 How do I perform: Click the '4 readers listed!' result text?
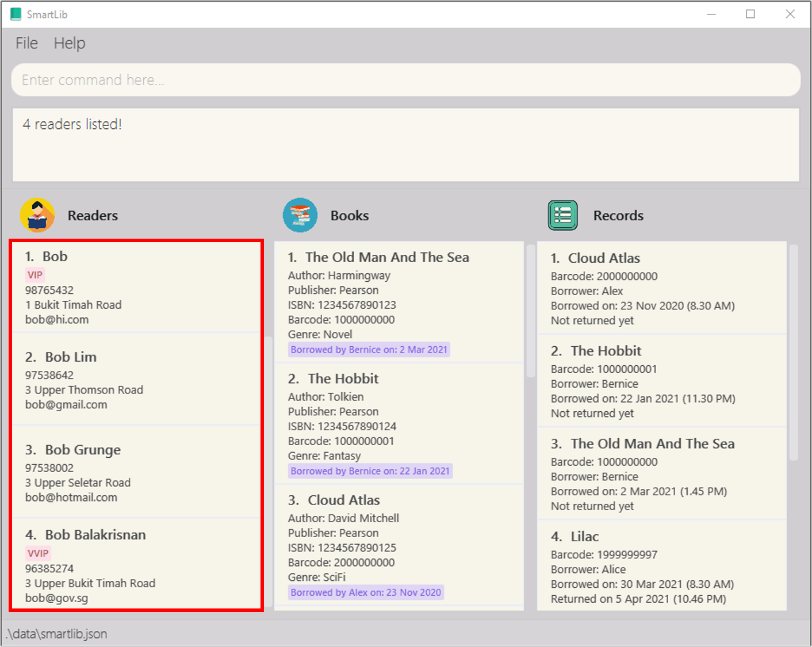pos(72,124)
